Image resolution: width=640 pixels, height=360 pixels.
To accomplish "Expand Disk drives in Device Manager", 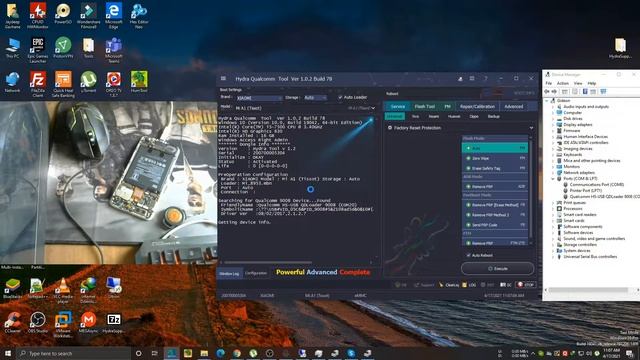I will pos(553,118).
